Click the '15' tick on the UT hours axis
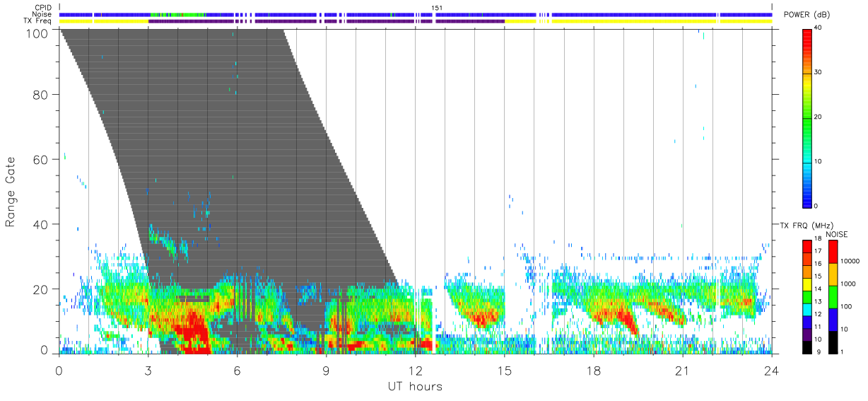 coord(504,369)
